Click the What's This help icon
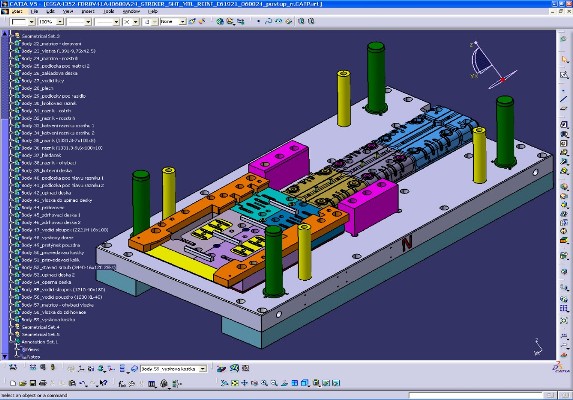573x400 pixels. click(103, 383)
